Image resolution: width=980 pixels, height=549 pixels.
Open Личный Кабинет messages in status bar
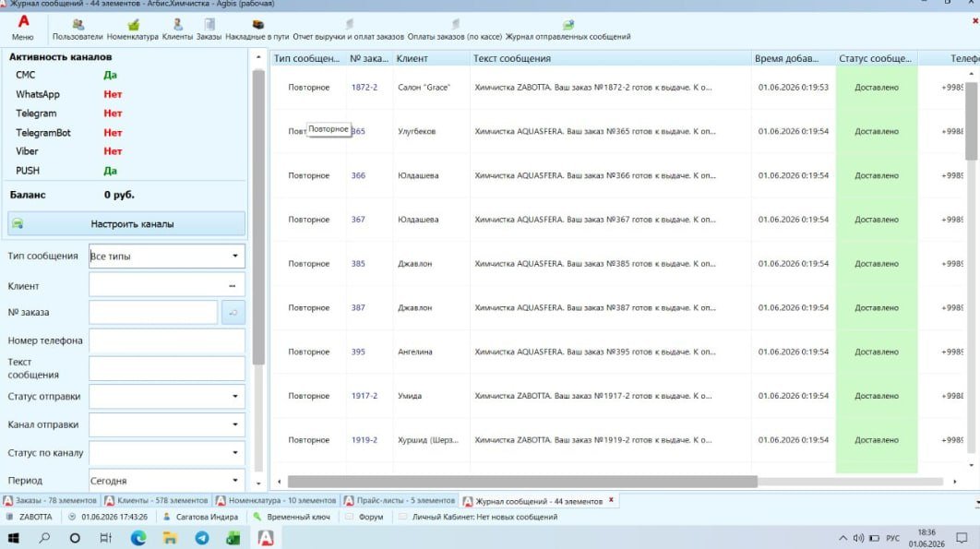click(x=478, y=517)
